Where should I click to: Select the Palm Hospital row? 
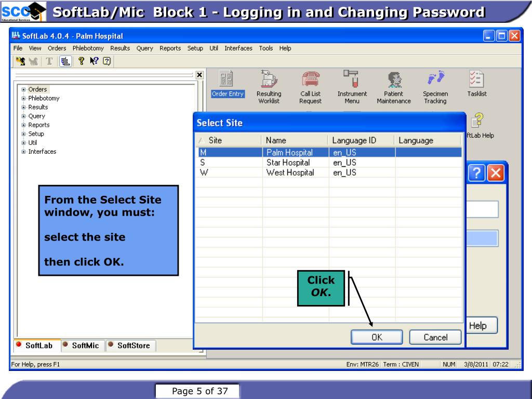pyautogui.click(x=329, y=152)
